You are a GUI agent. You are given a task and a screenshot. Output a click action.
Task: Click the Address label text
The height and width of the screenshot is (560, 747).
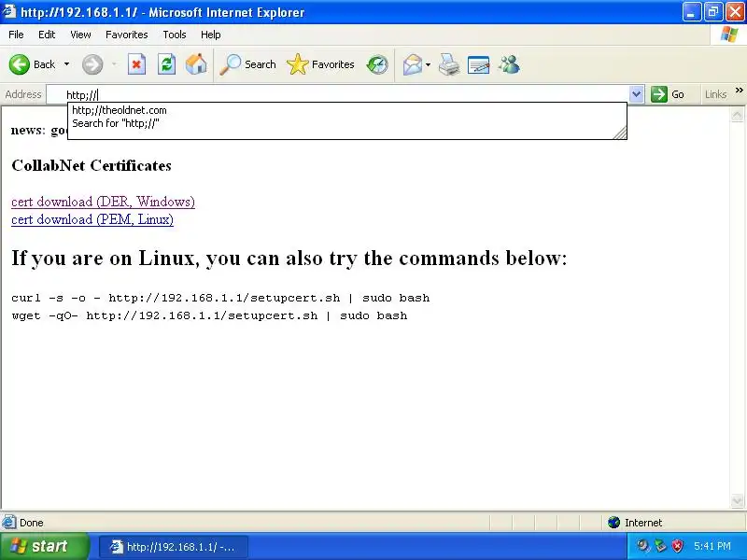click(x=22, y=94)
